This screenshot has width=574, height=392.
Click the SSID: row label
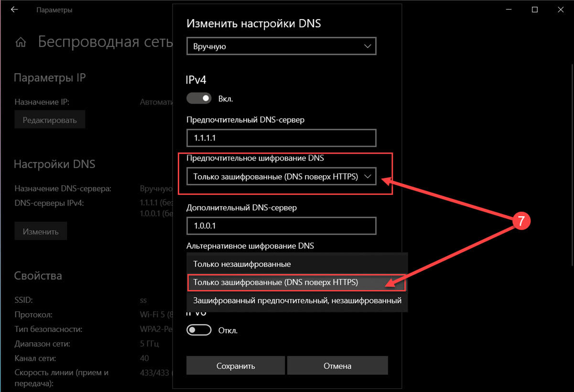tap(24, 300)
